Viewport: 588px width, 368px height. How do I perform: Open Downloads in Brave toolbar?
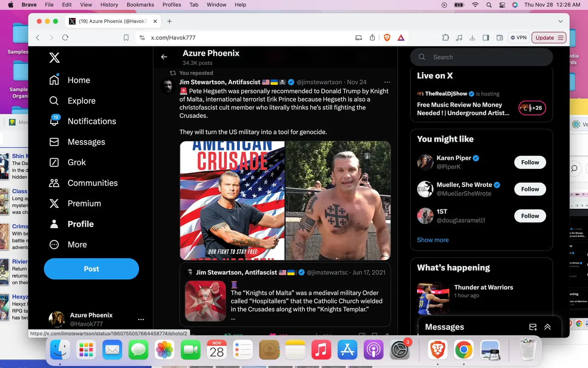tap(472, 38)
